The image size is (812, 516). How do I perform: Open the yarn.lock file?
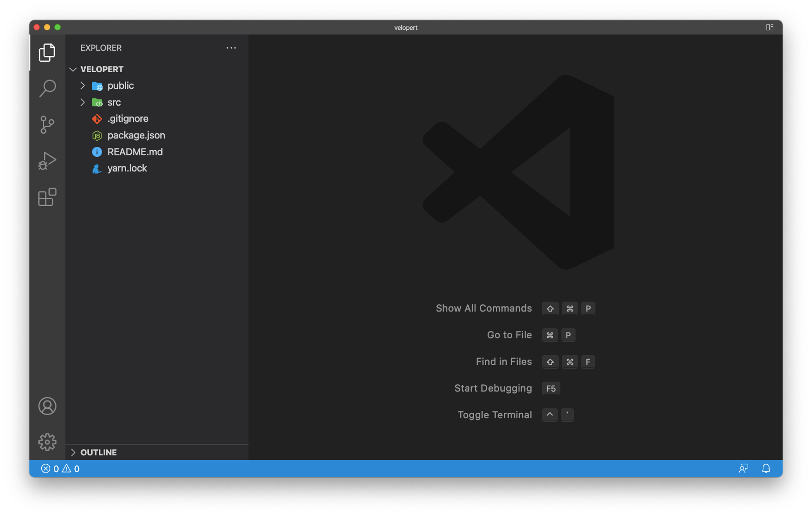pos(127,168)
